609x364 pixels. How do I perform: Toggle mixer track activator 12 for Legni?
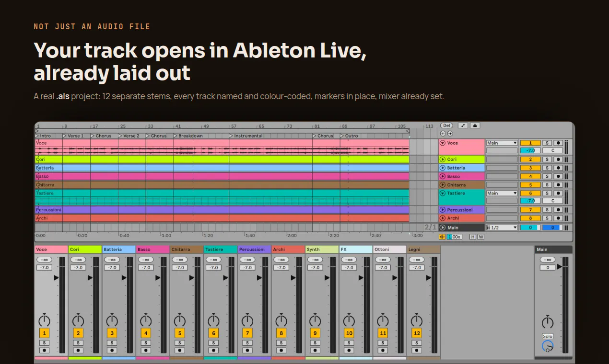tap(417, 333)
